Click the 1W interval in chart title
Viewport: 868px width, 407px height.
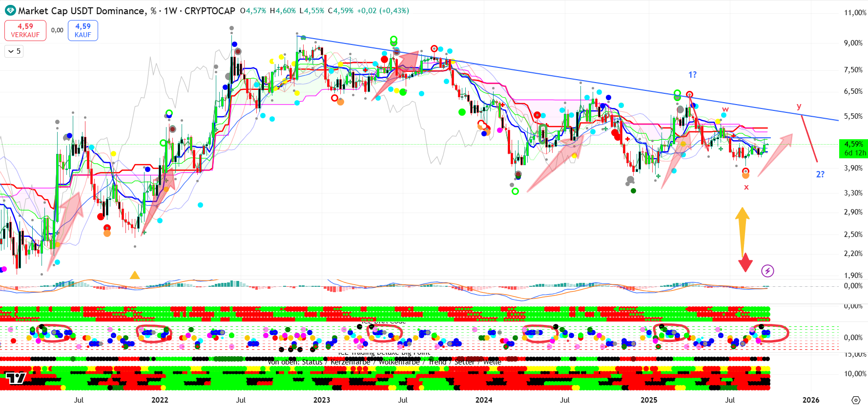[170, 11]
